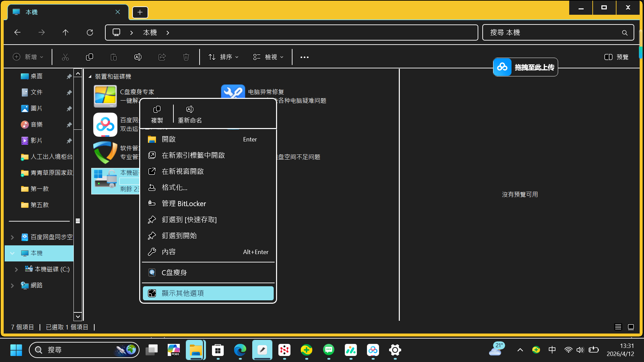Viewport: 644px width, 362px height.
Task: Click the toolbar Rename icon
Action: [x=138, y=57]
